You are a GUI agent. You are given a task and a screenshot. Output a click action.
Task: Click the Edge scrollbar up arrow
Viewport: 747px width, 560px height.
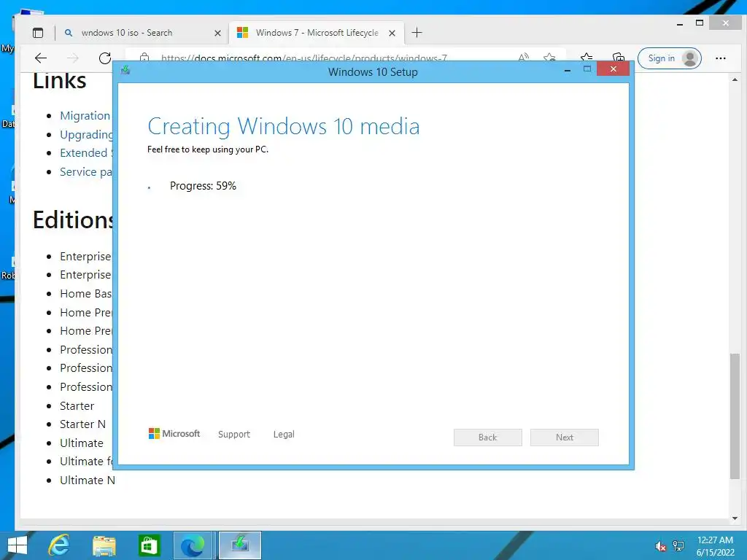coord(735,80)
